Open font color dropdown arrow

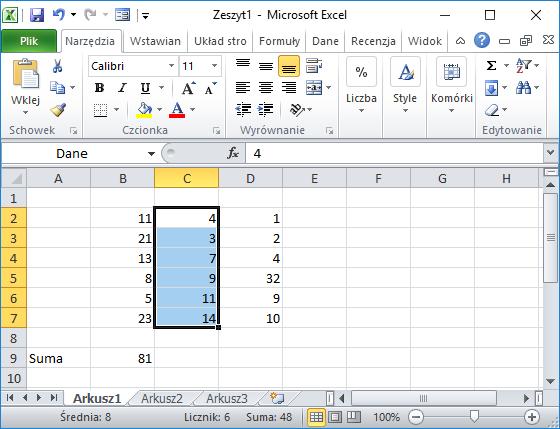[192, 110]
